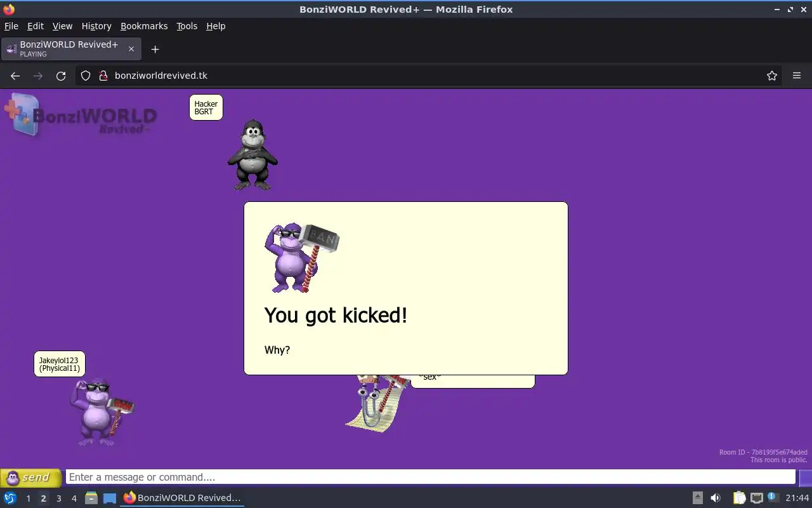The image size is (812, 508).
Task: Click "This room is public." text
Action: [x=779, y=460]
